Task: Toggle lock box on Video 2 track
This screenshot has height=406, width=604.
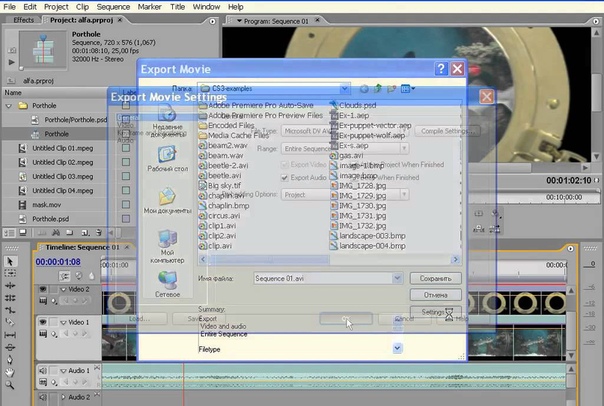Action: click(x=53, y=289)
